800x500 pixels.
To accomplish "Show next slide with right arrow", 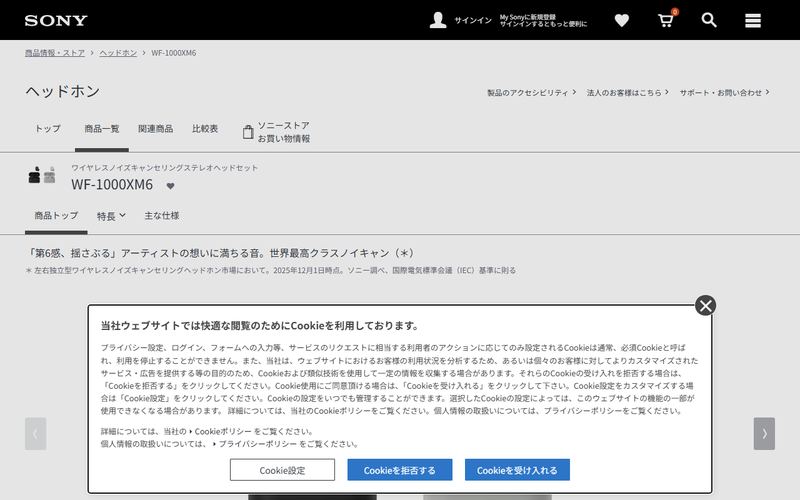I will tap(764, 434).
